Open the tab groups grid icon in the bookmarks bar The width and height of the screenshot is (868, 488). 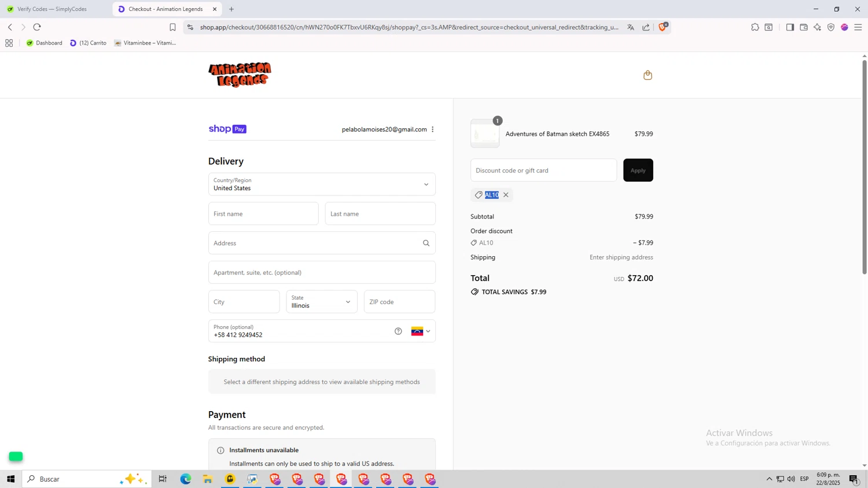[x=9, y=43]
